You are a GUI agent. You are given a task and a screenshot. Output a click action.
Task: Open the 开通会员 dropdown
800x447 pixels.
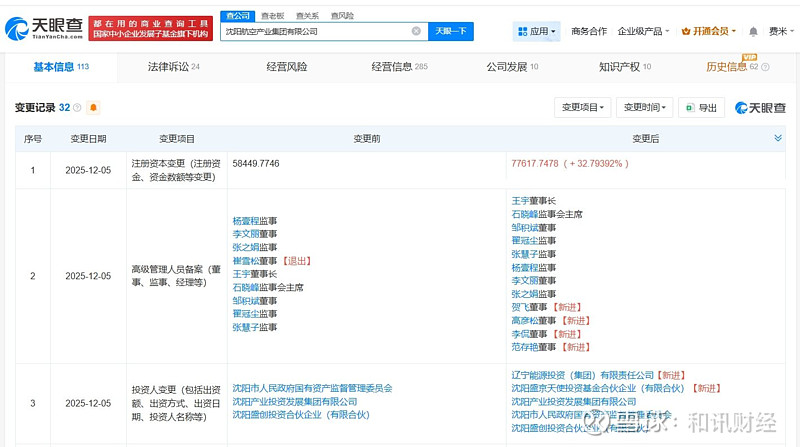click(x=709, y=32)
